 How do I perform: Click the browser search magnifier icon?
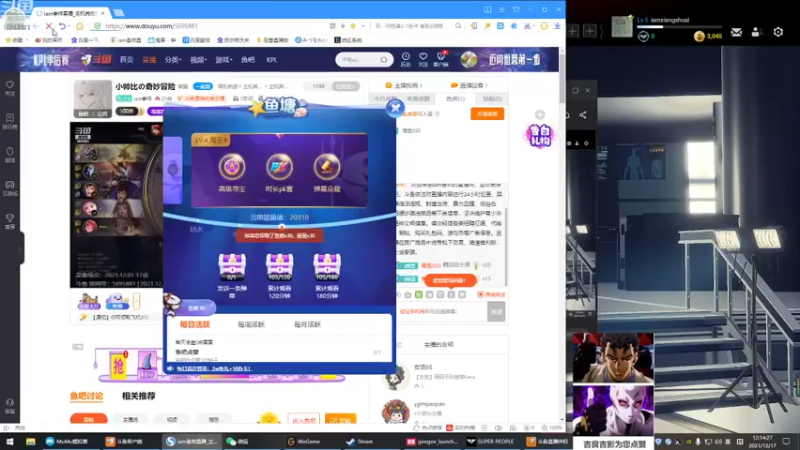point(458,26)
